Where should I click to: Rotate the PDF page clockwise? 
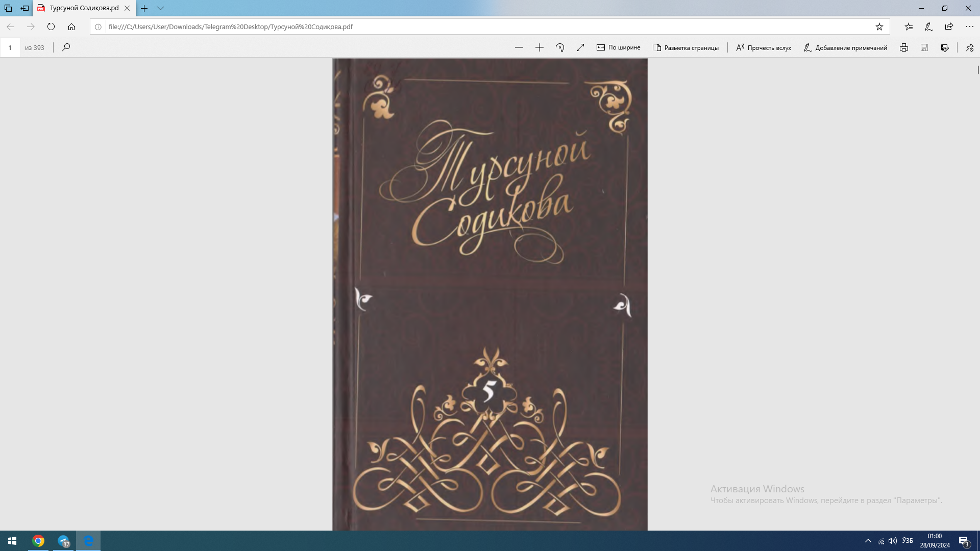coord(560,47)
